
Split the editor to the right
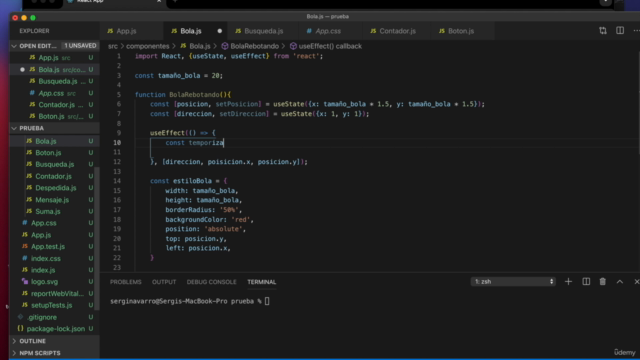pyautogui.click(x=620, y=31)
